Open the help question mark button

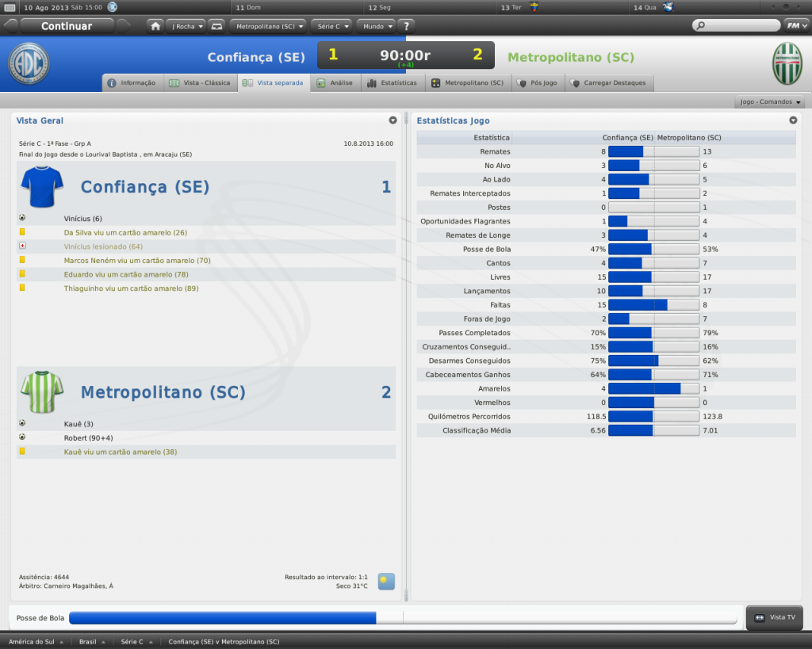coord(405,26)
